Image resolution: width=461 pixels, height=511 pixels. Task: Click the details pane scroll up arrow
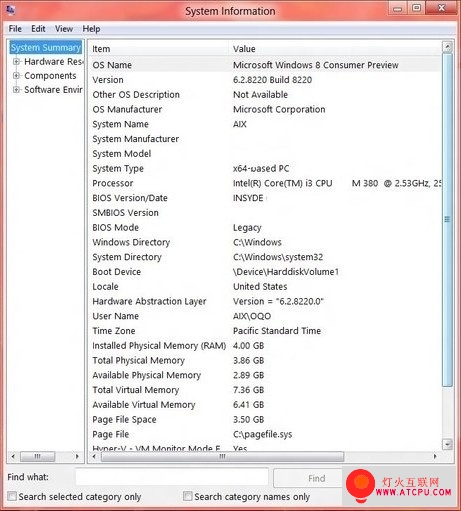(x=447, y=47)
